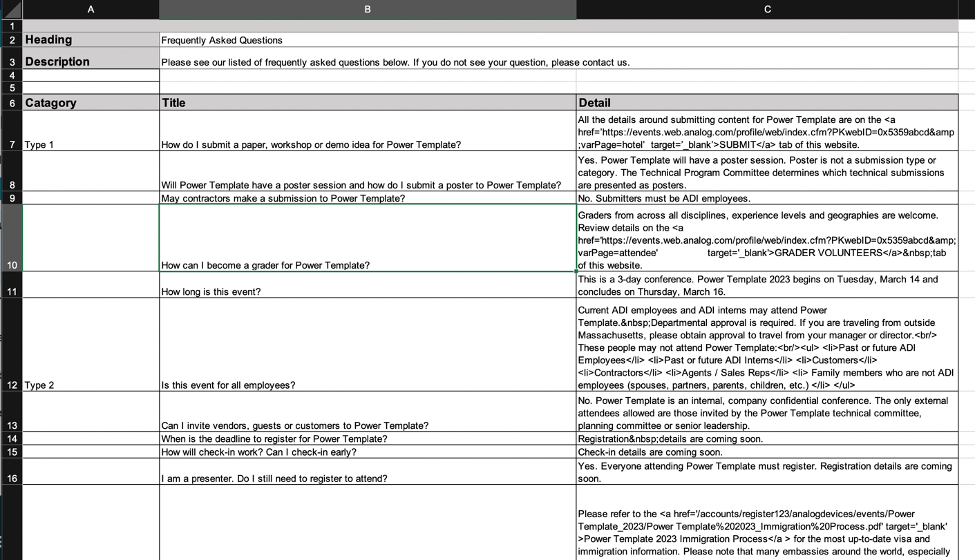Click 'Will Power Template have a poster session' cell
The width and height of the screenshot is (975, 560).
(x=368, y=171)
